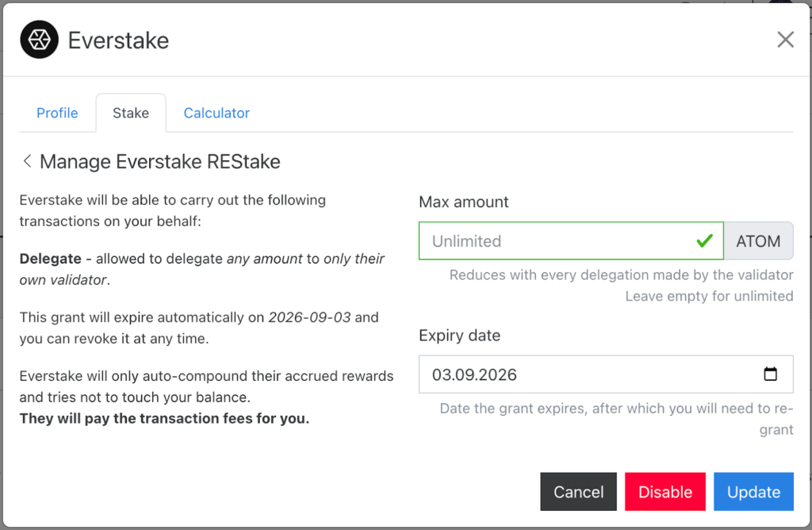
Task: Click the Everstake title text
Action: tap(118, 40)
